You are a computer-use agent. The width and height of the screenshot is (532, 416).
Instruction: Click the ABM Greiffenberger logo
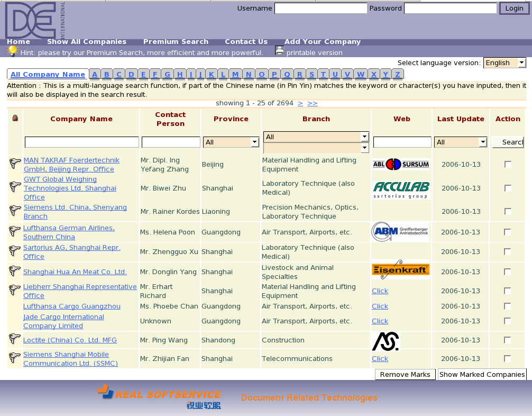pyautogui.click(x=400, y=232)
